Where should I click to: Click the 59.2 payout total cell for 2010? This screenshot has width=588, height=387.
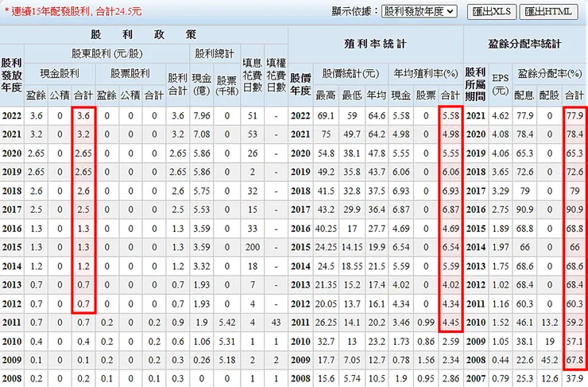coord(574,323)
